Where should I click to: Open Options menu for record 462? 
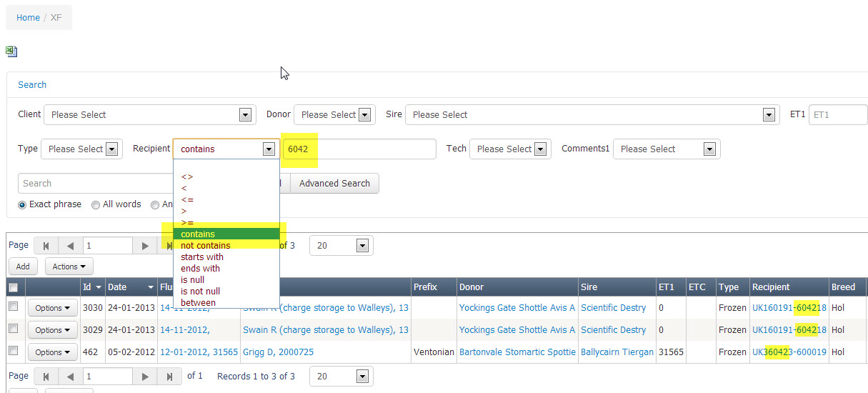click(53, 352)
